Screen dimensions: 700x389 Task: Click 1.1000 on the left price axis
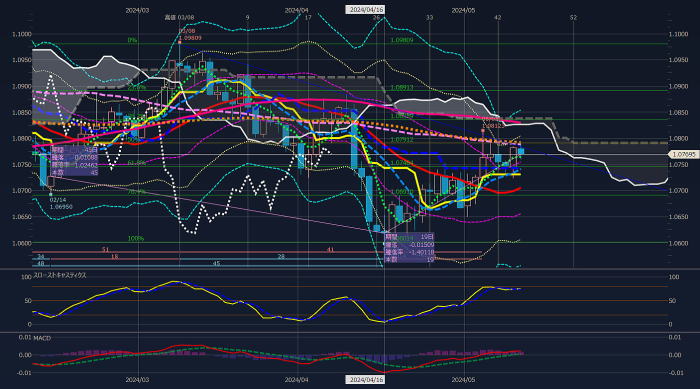coord(21,34)
